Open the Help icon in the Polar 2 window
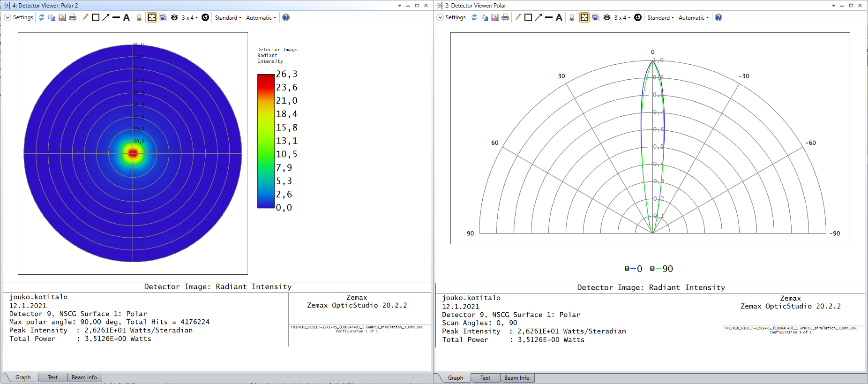This screenshot has width=868, height=384. (x=286, y=17)
